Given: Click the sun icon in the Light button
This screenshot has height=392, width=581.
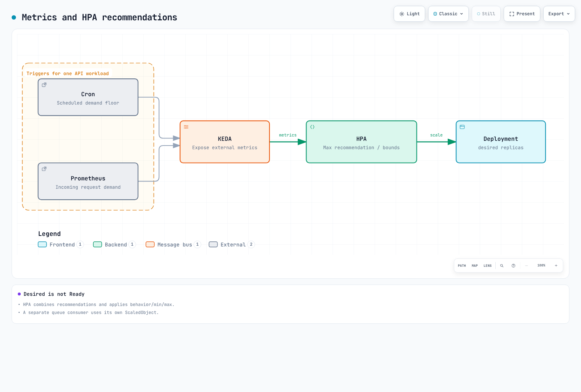Looking at the screenshot, I should click(402, 14).
